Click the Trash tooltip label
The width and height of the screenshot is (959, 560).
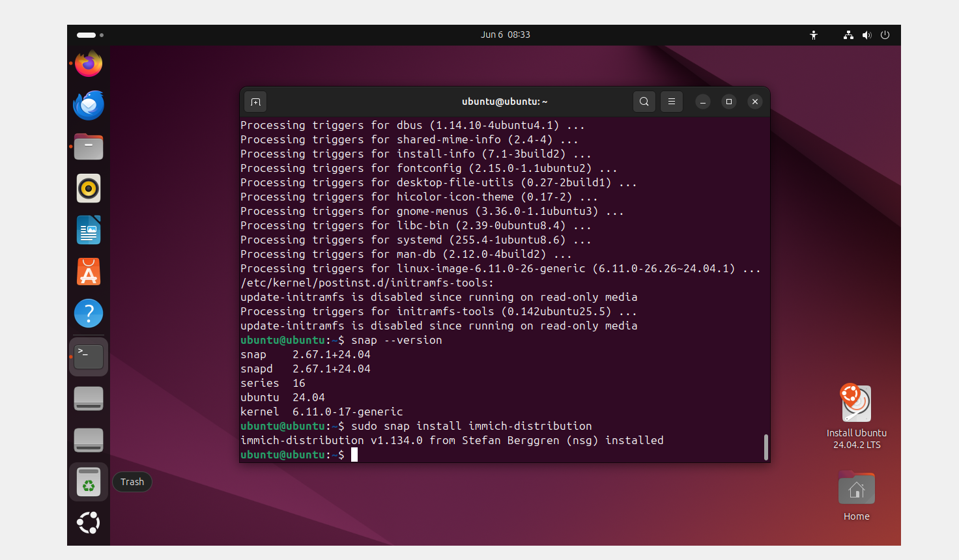coord(132,482)
